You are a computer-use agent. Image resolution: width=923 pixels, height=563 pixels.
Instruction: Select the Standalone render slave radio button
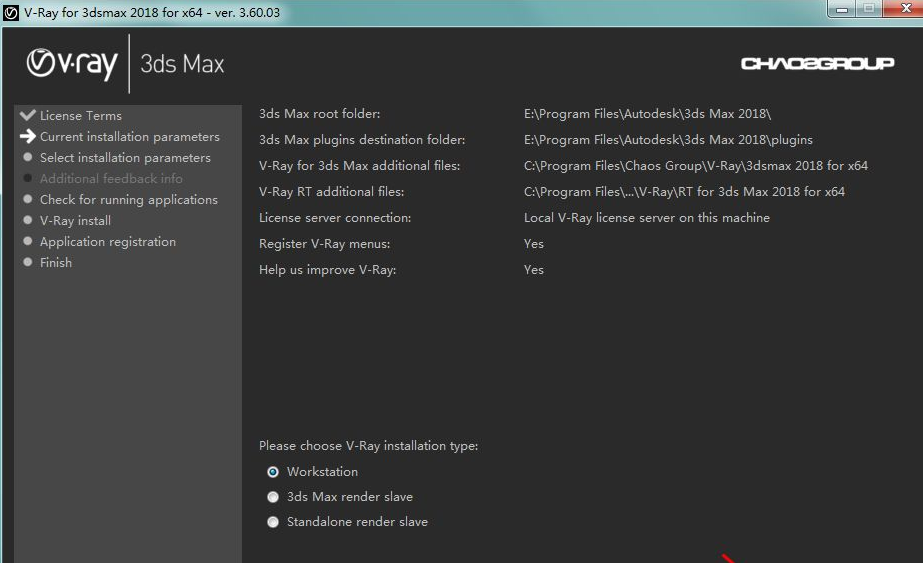pyautogui.click(x=273, y=522)
